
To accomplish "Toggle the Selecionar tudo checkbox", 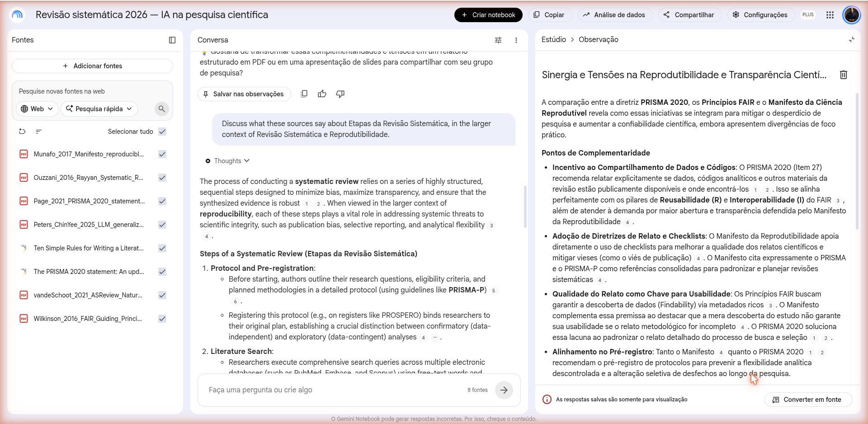I will coord(162,132).
